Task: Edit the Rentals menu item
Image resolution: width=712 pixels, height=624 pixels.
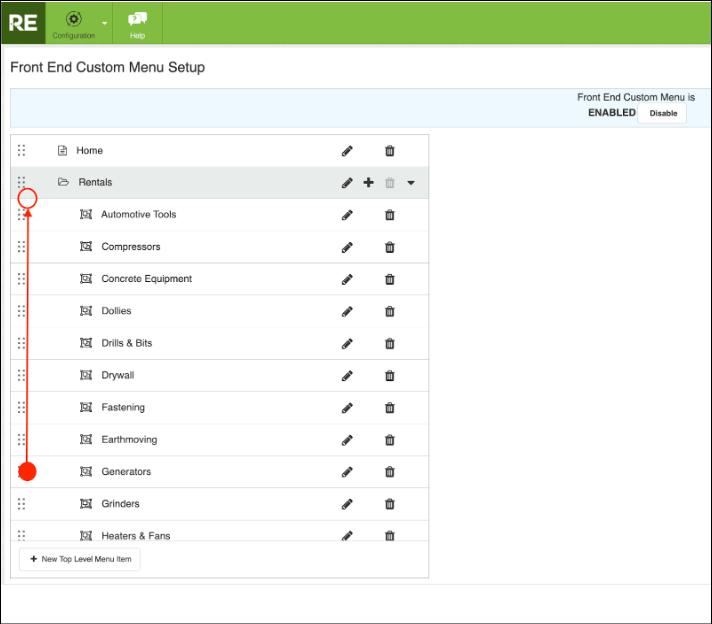Action: point(347,183)
